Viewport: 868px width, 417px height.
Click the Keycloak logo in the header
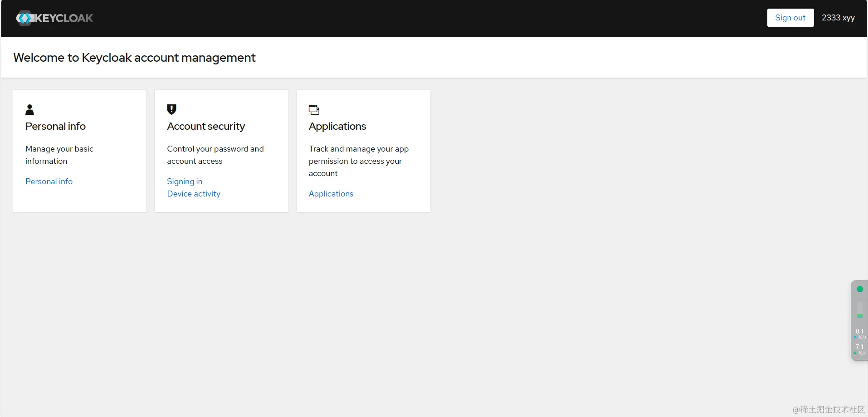coord(54,18)
